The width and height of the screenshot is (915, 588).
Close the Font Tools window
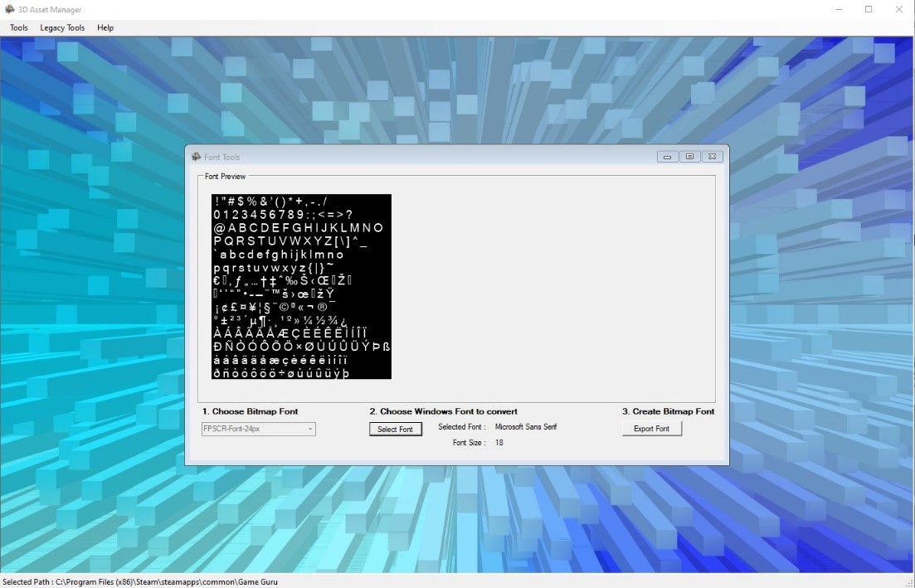[712, 157]
